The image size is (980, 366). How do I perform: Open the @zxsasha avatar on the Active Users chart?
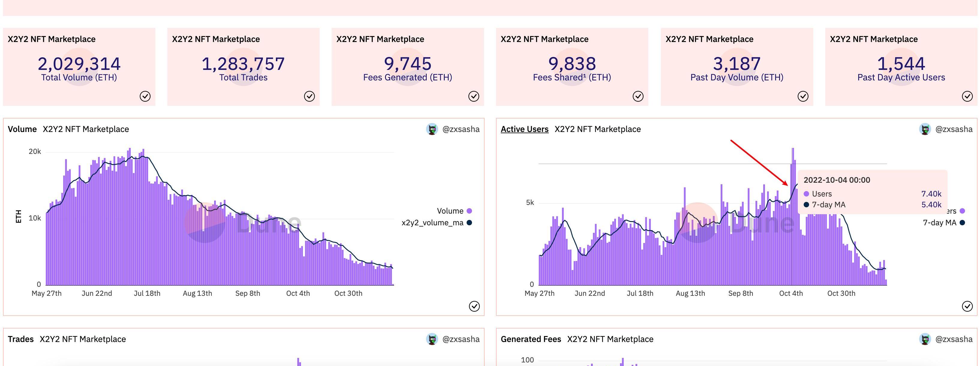[925, 129]
